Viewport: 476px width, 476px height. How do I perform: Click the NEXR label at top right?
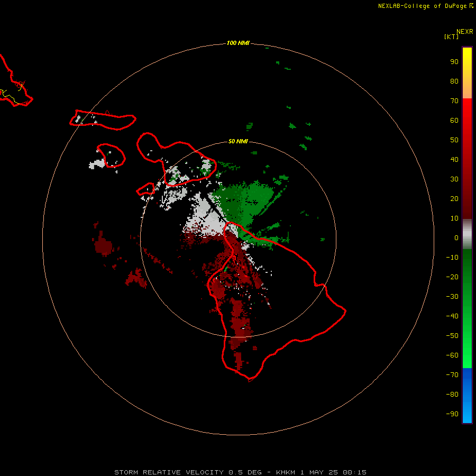tap(465, 32)
